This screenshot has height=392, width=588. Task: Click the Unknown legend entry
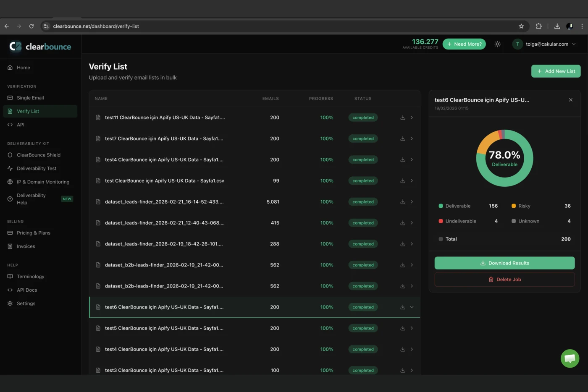[x=541, y=221]
